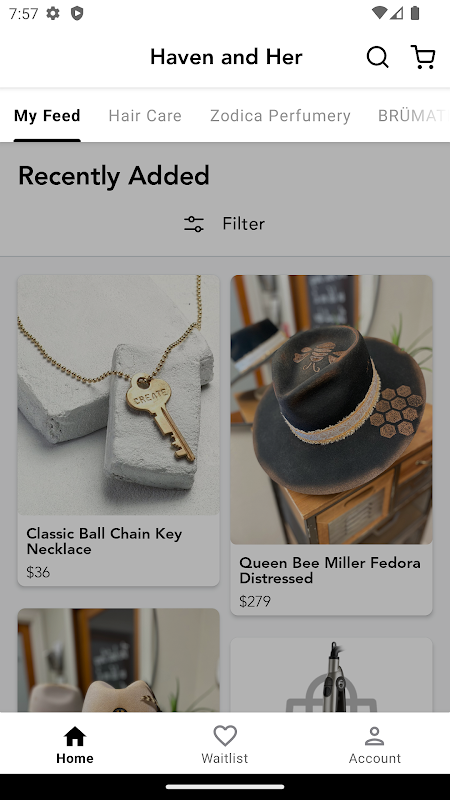The width and height of the screenshot is (450, 800).
Task: Tap the shield icon in status bar
Action: pos(77,13)
